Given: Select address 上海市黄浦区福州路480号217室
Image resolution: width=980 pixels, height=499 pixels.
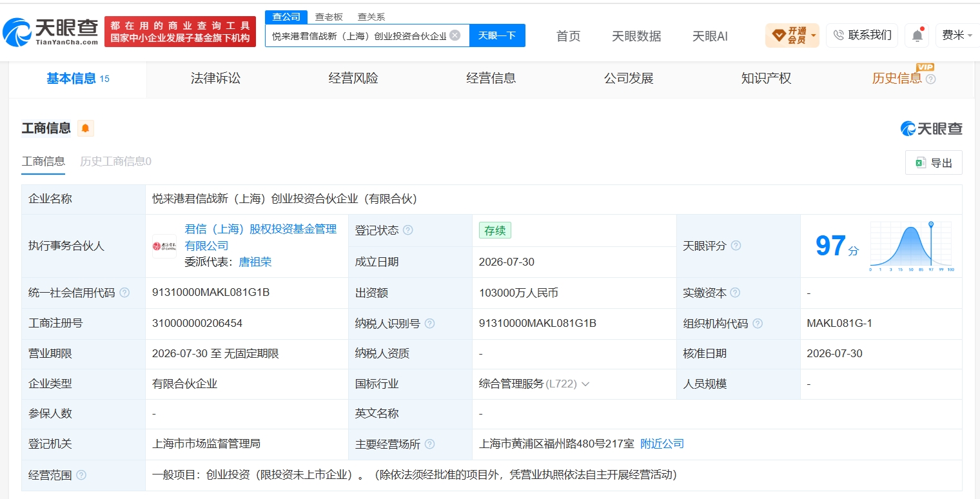Looking at the screenshot, I should [x=556, y=444].
